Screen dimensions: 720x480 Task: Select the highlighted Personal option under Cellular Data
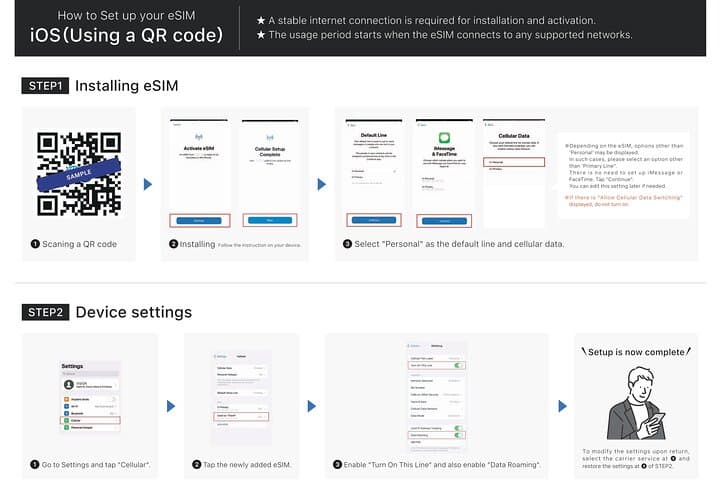pyautogui.click(x=514, y=162)
